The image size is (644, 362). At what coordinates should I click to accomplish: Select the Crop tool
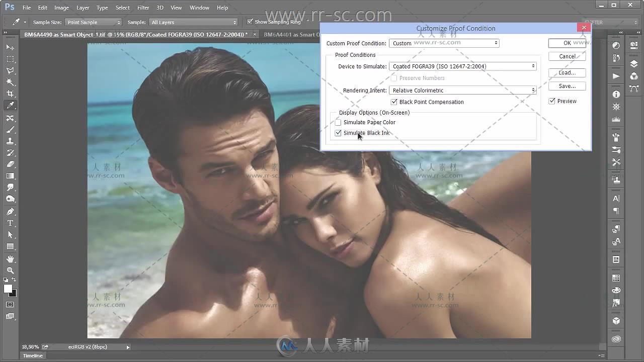(10, 94)
